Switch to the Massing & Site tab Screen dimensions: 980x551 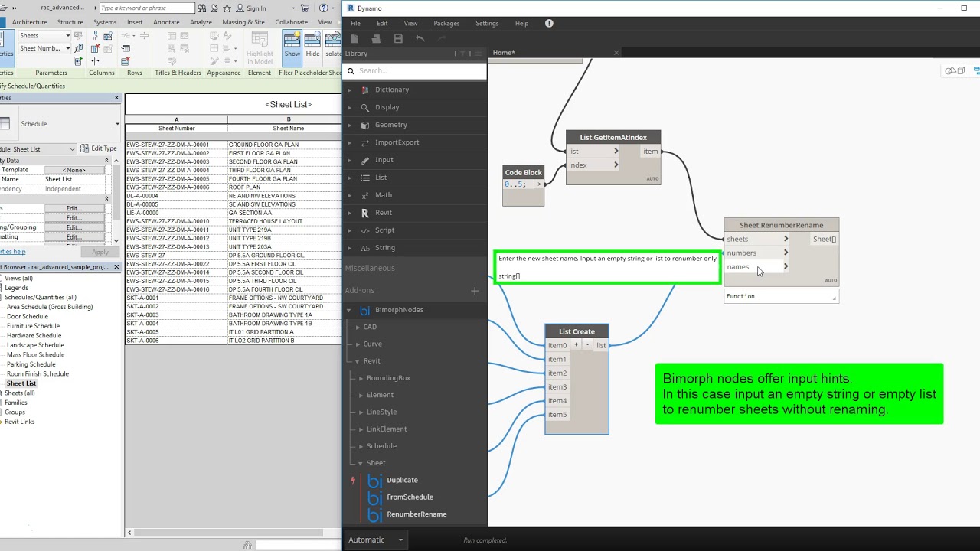click(x=243, y=22)
